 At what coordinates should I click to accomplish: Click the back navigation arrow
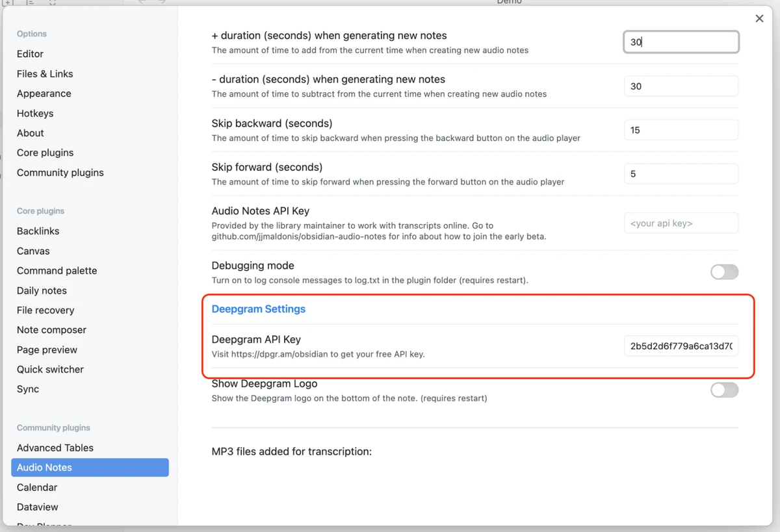click(142, 3)
